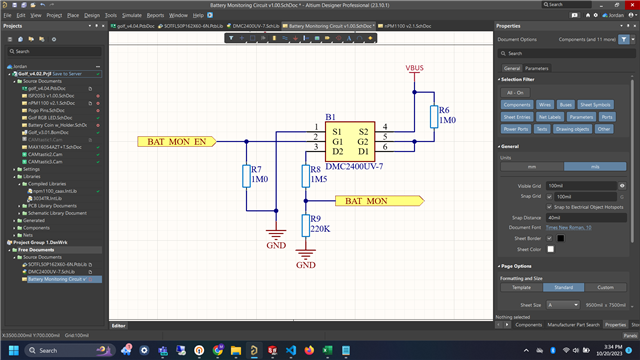
Task: Open Visual Studio Code from the taskbar
Action: point(291,350)
